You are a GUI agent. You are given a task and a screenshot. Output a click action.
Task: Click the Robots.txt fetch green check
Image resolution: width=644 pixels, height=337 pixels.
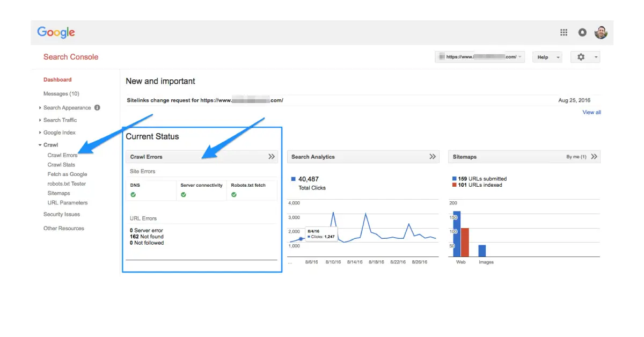point(234,194)
